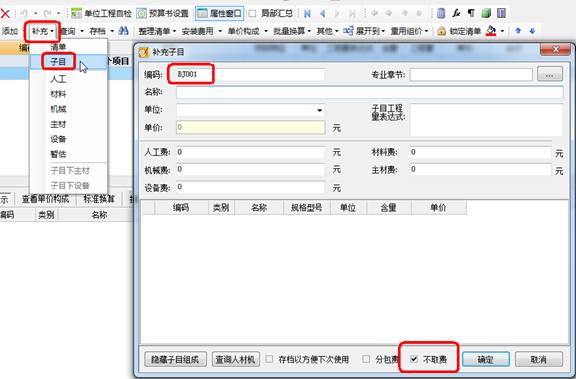Toggle the 属性窗口 property window button
Viewport: 576px width, 379px height.
click(x=219, y=14)
